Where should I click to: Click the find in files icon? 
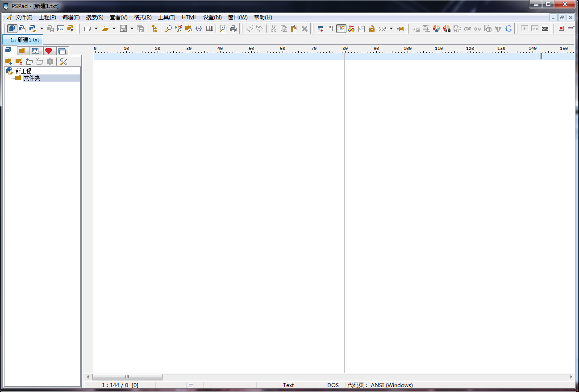(189, 29)
